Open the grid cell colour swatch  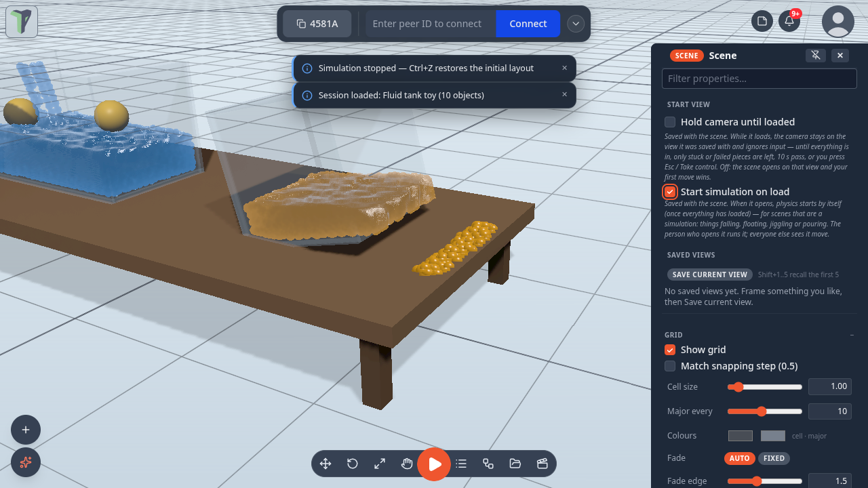pos(741,436)
